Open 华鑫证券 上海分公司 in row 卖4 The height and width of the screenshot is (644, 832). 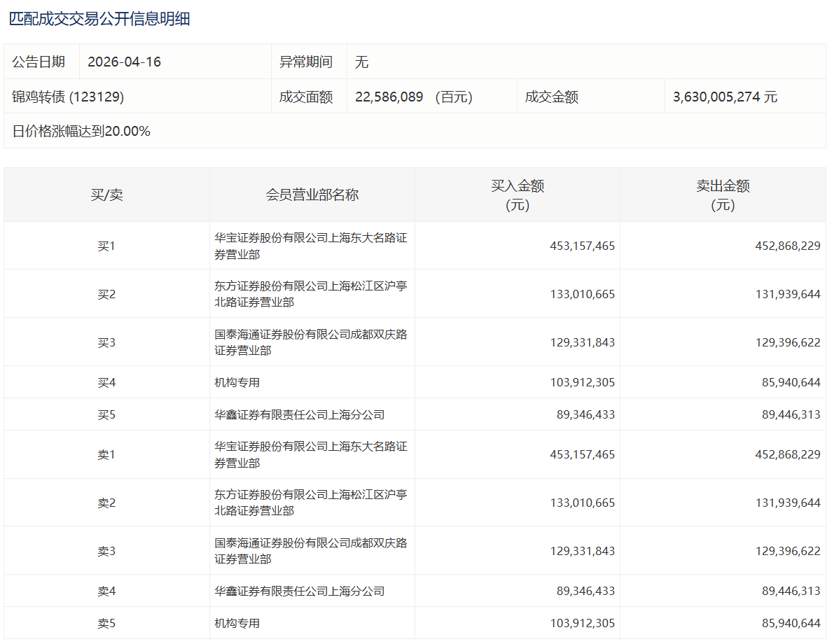click(x=299, y=591)
